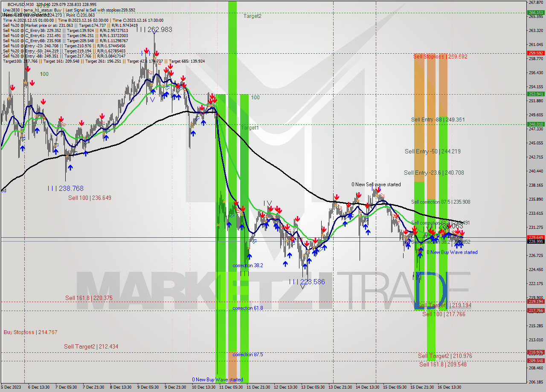The width and height of the screenshot is (546, 392).
Task: Select the red 209.548 price axis tag
Action: 536,361
